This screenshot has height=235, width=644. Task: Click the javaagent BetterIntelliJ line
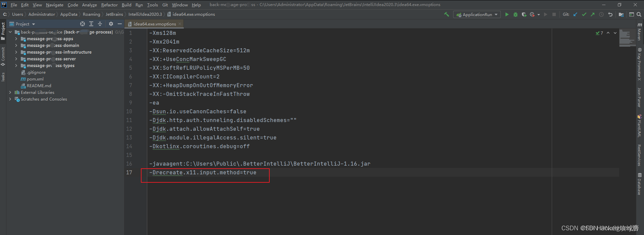tap(260, 164)
